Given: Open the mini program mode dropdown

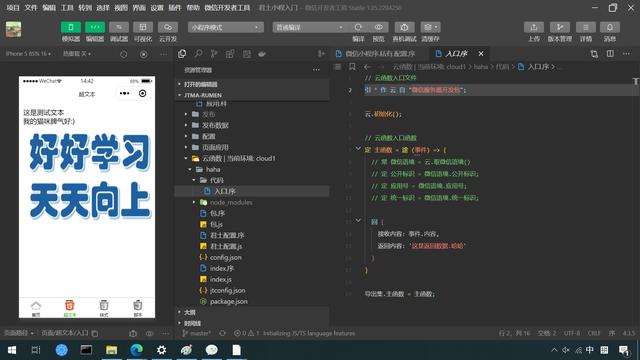Looking at the screenshot, I should tap(225, 27).
